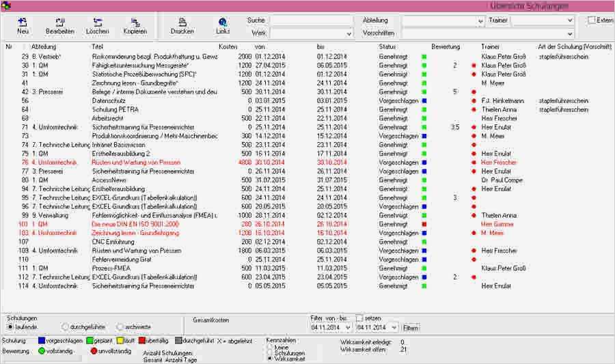This screenshot has height=364, width=615.
Task: Click red status square of row 100
Action: click(424, 224)
